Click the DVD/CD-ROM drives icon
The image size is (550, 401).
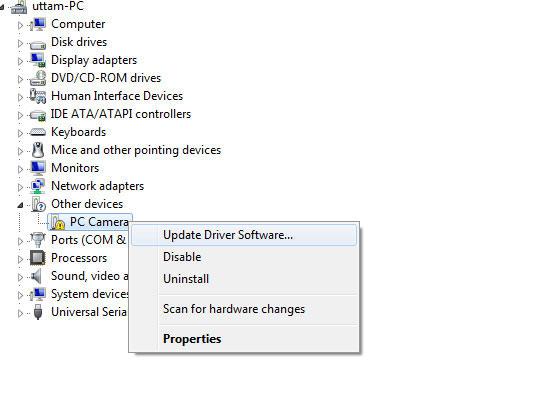coord(38,78)
